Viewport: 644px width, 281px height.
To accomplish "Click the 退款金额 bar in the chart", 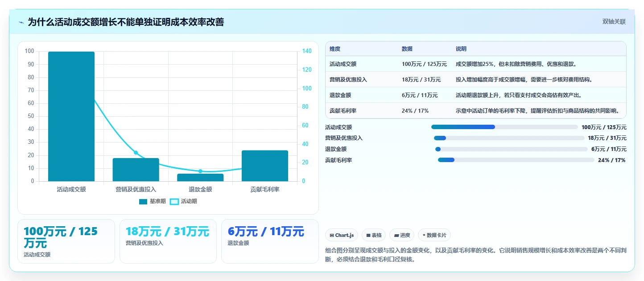I will (200, 178).
